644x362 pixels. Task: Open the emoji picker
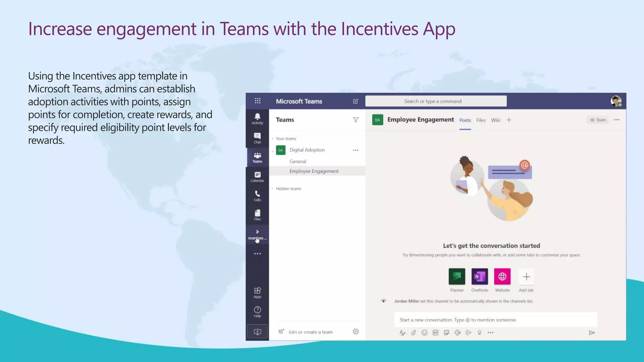click(424, 332)
